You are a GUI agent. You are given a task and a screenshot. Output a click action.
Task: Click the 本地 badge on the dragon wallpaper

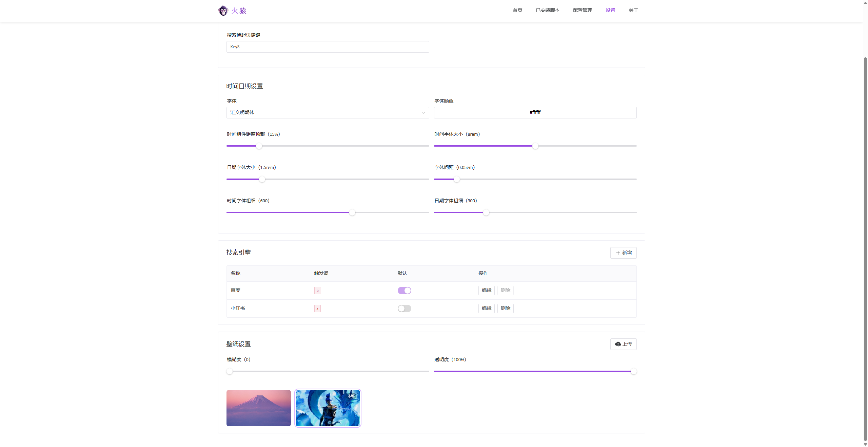pyautogui.click(x=351, y=396)
